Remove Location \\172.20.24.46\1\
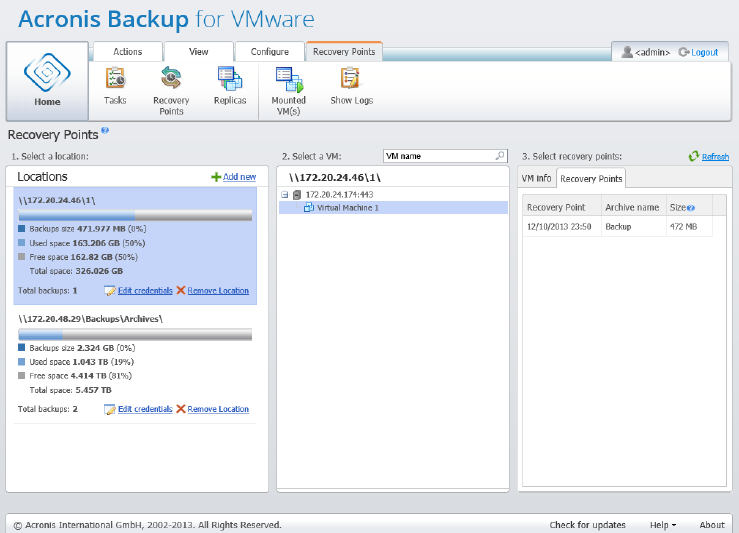This screenshot has width=739, height=533. [218, 291]
